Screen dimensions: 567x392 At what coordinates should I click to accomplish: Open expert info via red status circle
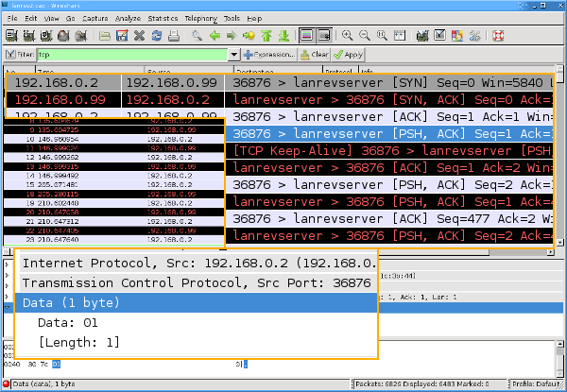coord(7,383)
